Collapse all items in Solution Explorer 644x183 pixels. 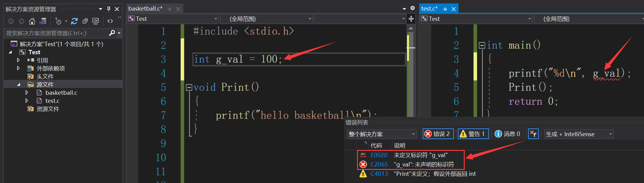pyautogui.click(x=85, y=21)
